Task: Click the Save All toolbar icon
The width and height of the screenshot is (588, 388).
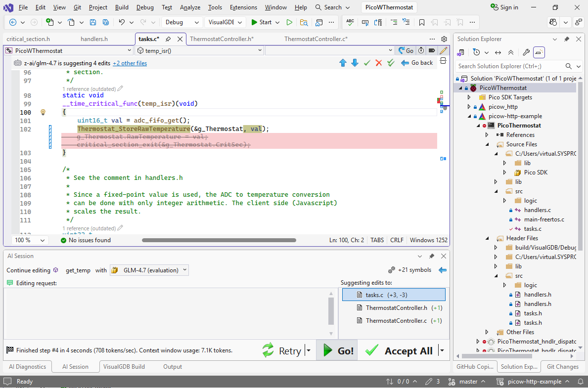Action: [x=105, y=22]
